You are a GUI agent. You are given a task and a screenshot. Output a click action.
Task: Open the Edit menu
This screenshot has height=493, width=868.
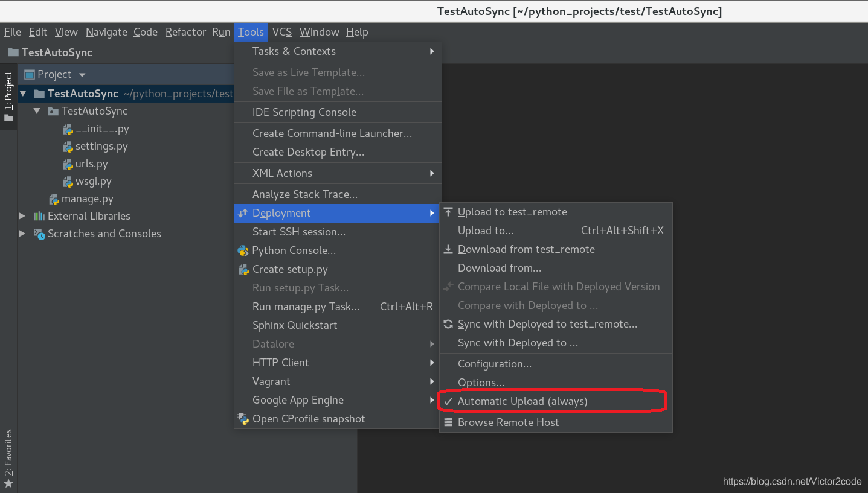click(x=38, y=32)
